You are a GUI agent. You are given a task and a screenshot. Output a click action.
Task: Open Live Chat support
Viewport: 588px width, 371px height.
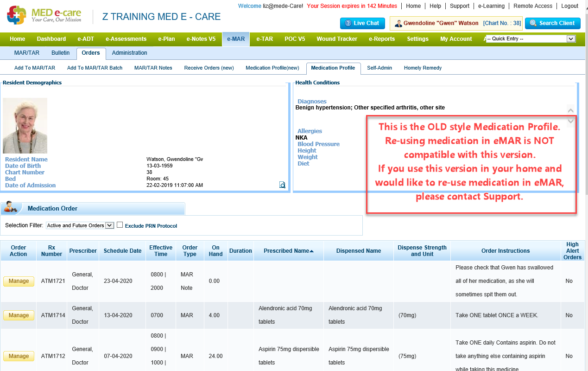(x=362, y=23)
